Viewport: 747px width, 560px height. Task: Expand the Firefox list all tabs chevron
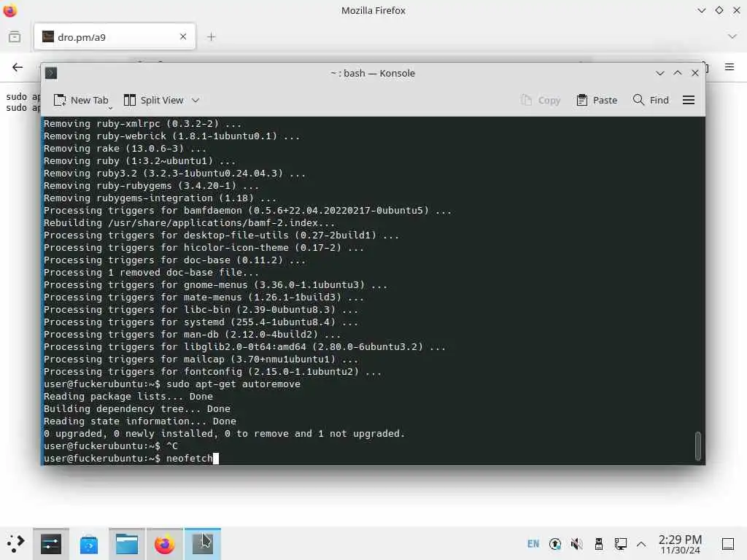click(732, 36)
